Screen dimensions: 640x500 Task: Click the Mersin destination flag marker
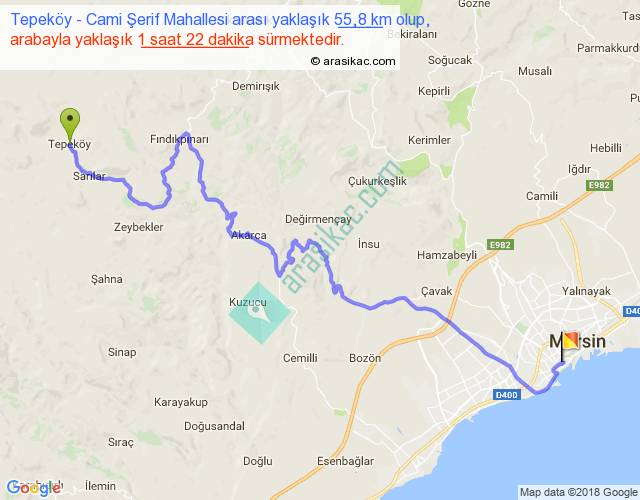pyautogui.click(x=569, y=346)
